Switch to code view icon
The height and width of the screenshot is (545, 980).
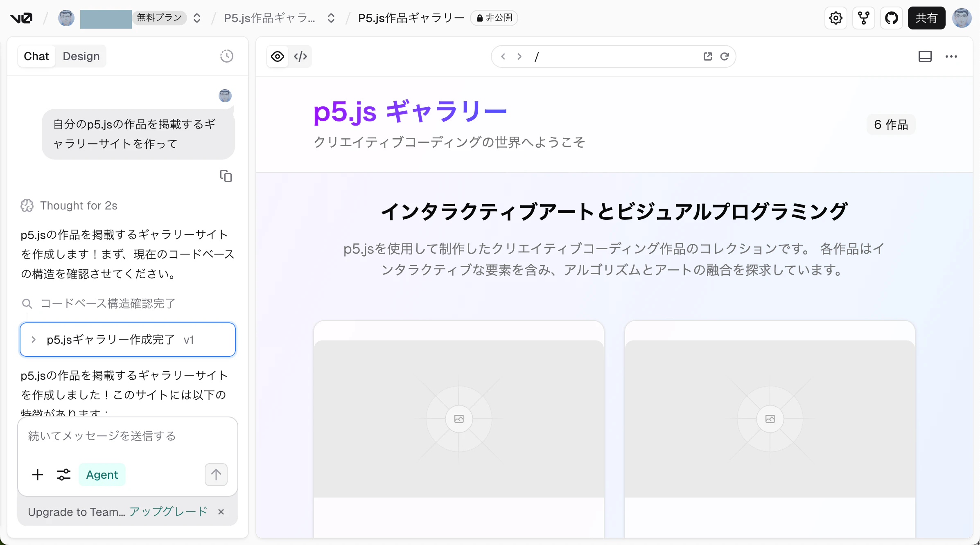pos(300,56)
